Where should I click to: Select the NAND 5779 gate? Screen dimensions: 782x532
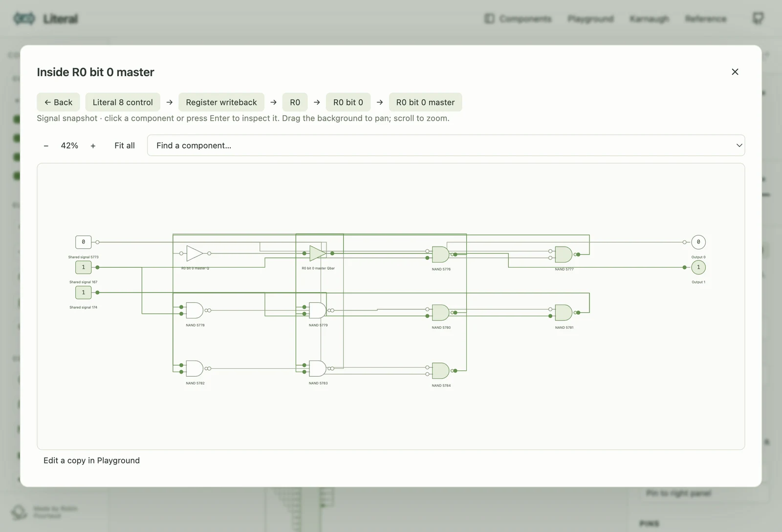point(318,310)
